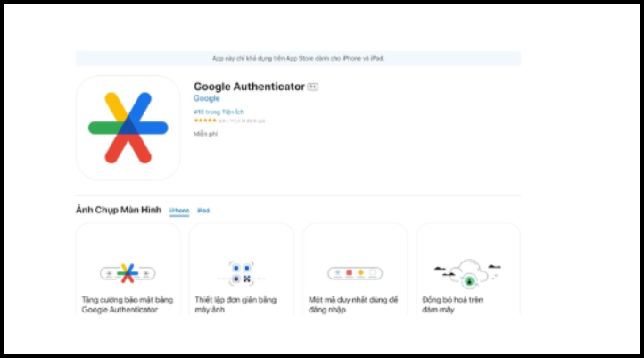The image size is (644, 358).
Task: Switch to the iPhone screenshots tab
Action: (179, 211)
